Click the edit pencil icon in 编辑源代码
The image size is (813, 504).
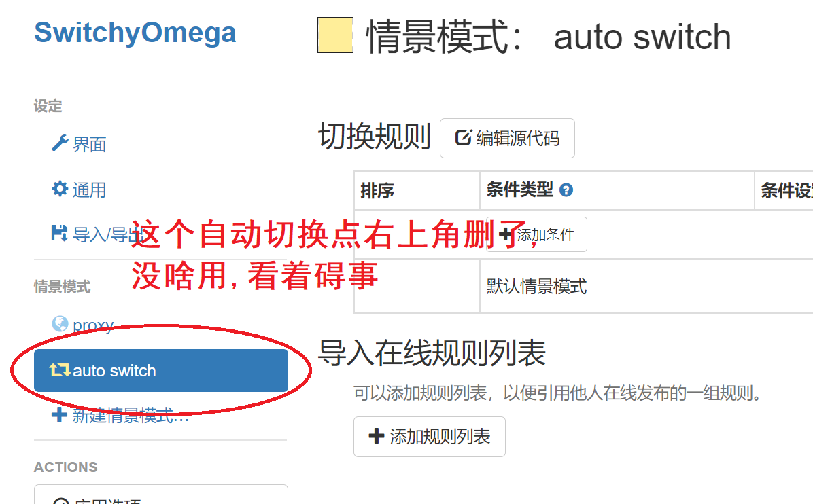(x=463, y=138)
